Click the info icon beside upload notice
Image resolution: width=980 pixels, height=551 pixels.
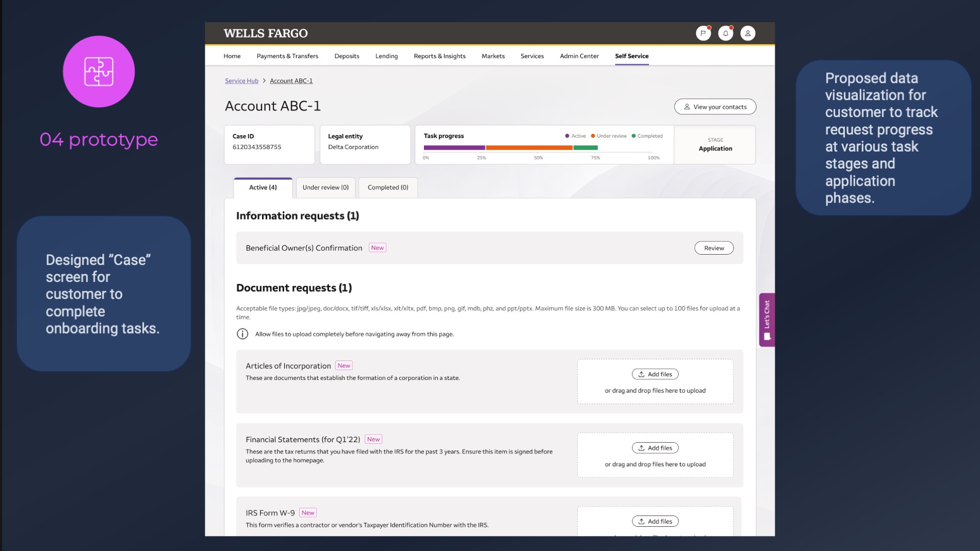pos(242,334)
